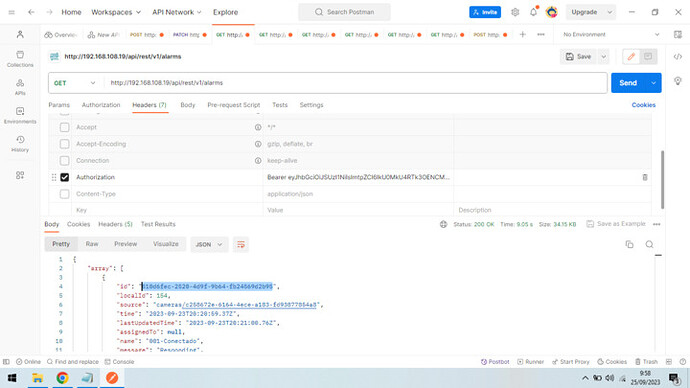Switch to the Tests tab

pos(279,105)
